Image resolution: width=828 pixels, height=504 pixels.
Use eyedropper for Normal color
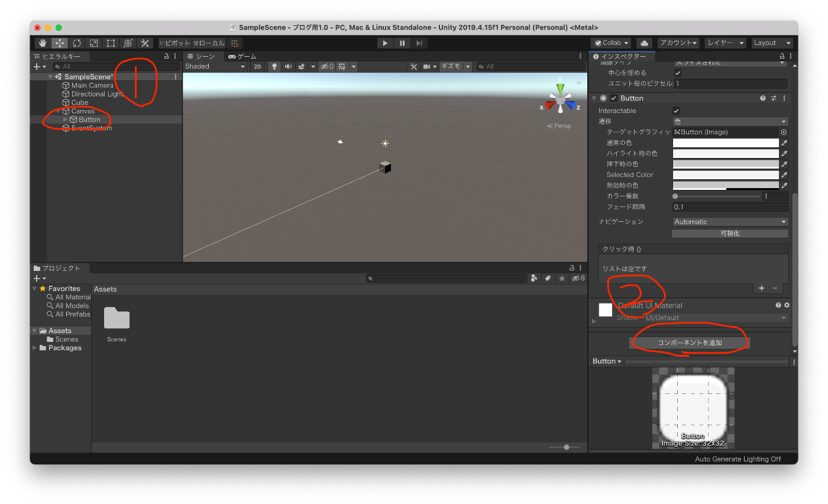click(x=784, y=143)
